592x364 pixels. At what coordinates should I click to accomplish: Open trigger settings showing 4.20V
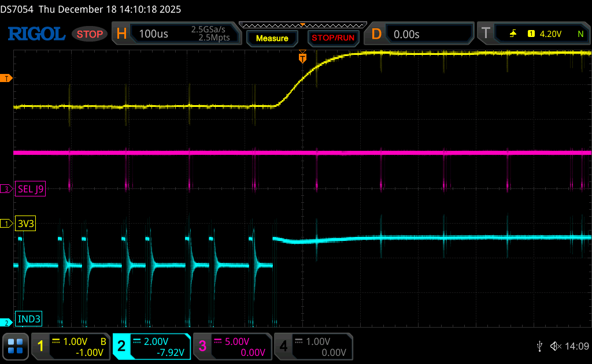tap(534, 34)
